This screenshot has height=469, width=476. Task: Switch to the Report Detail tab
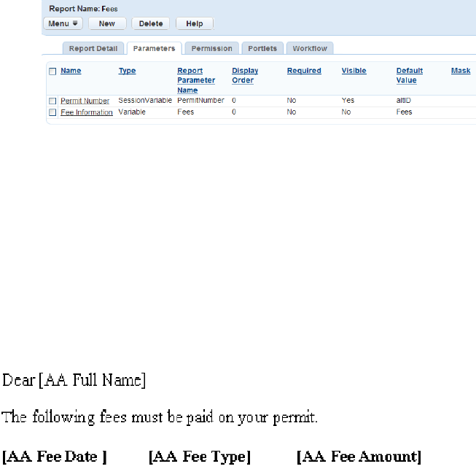pos(93,49)
